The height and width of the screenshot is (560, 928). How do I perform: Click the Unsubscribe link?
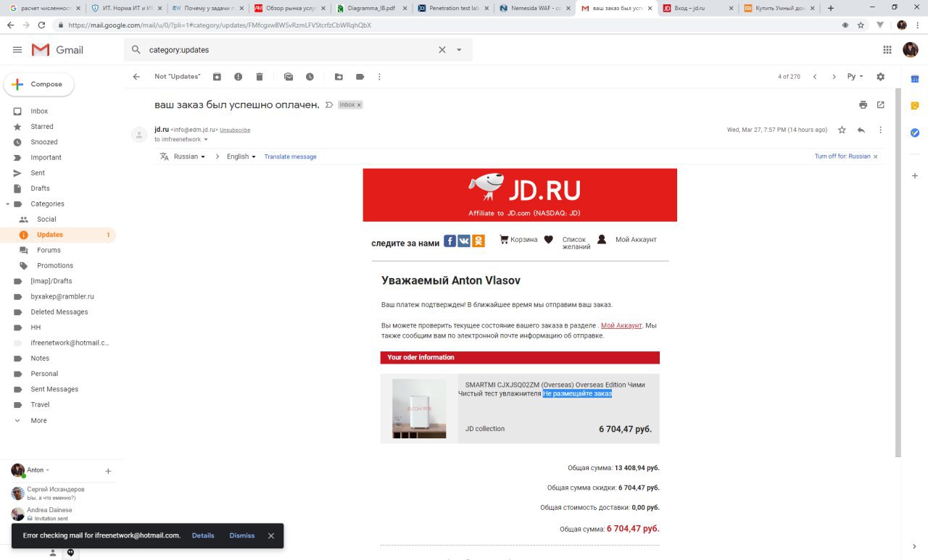[235, 130]
